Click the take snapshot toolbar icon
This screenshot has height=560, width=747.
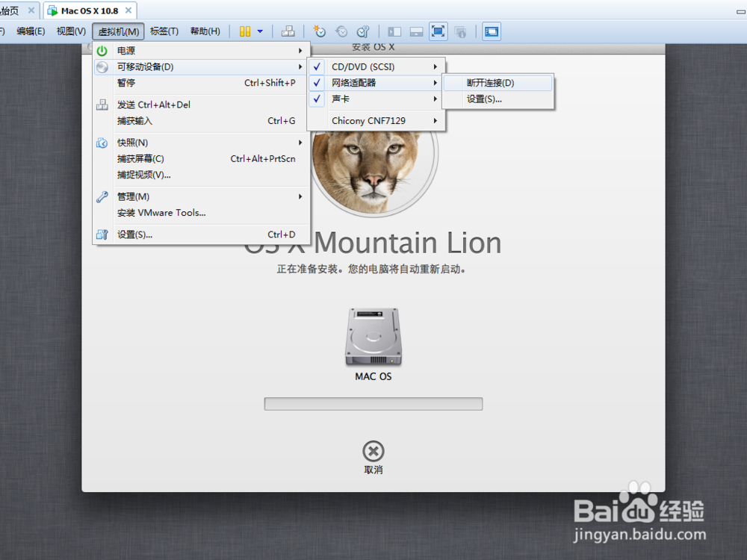(x=319, y=31)
